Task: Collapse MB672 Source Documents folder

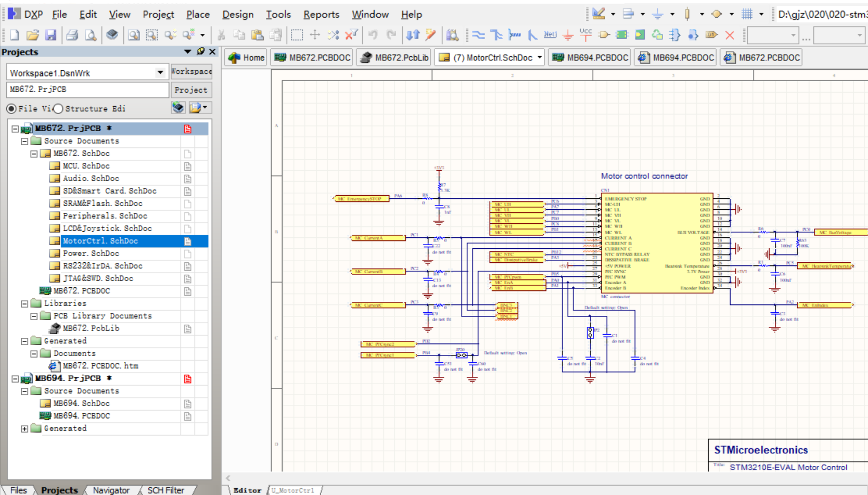Action: point(24,141)
